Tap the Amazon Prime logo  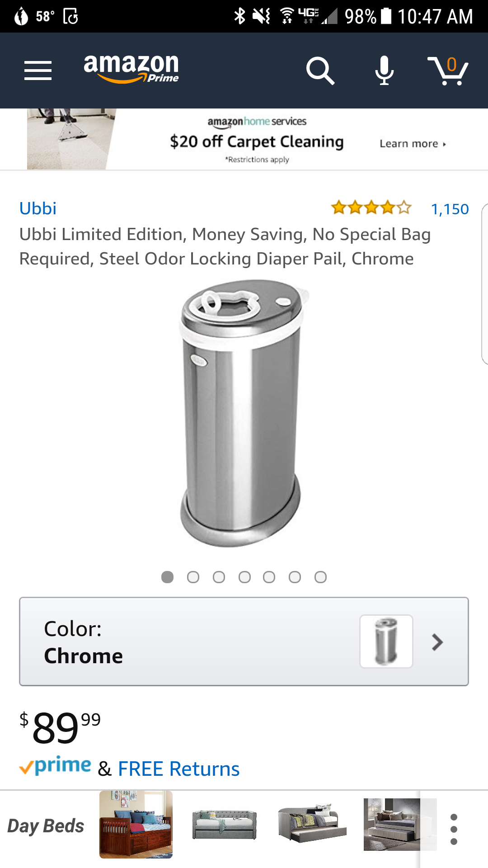point(131,69)
